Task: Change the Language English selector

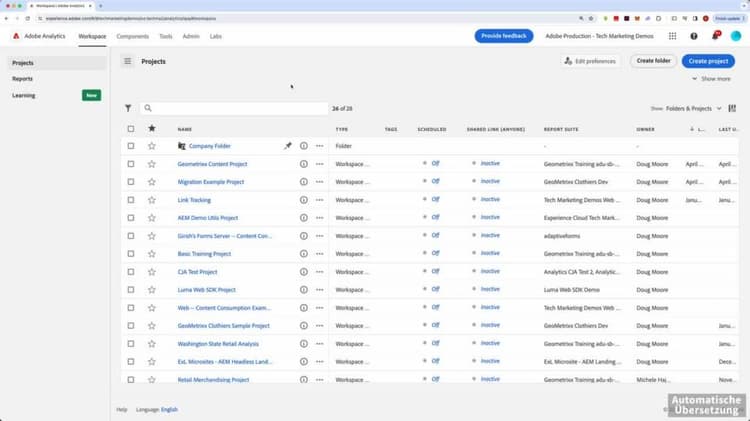Action: [x=169, y=410]
